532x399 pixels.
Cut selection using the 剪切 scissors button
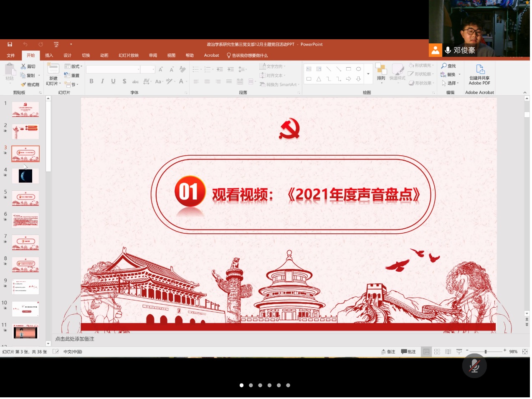pos(28,66)
